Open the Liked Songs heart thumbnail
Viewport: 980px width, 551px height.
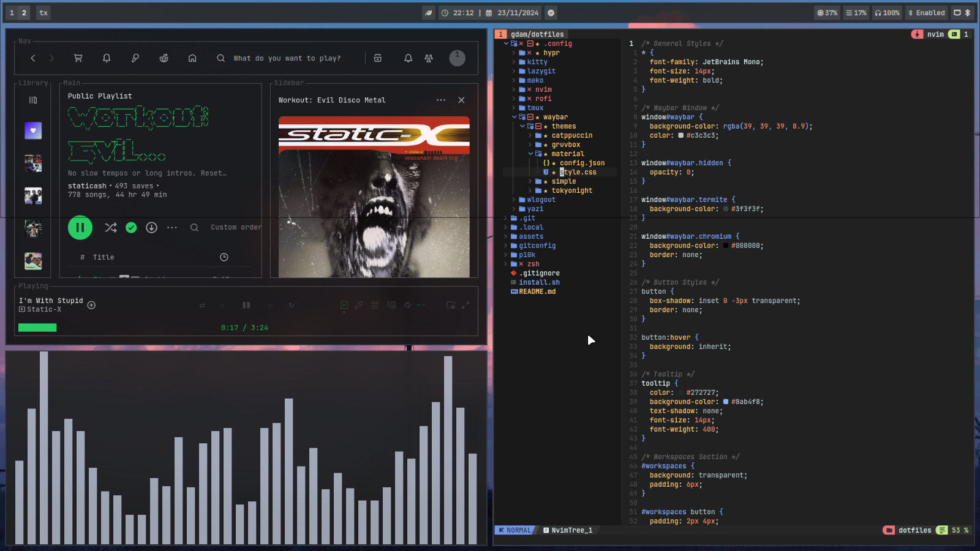33,130
